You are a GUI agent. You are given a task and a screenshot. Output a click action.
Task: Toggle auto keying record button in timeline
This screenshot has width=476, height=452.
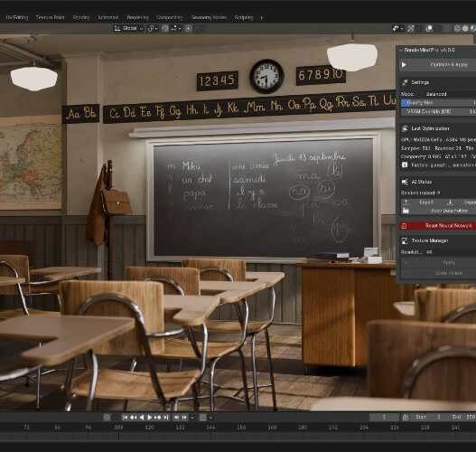(107, 418)
